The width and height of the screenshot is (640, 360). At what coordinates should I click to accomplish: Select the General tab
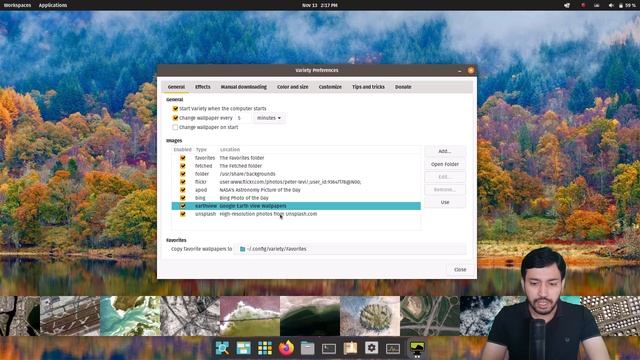[x=176, y=87]
